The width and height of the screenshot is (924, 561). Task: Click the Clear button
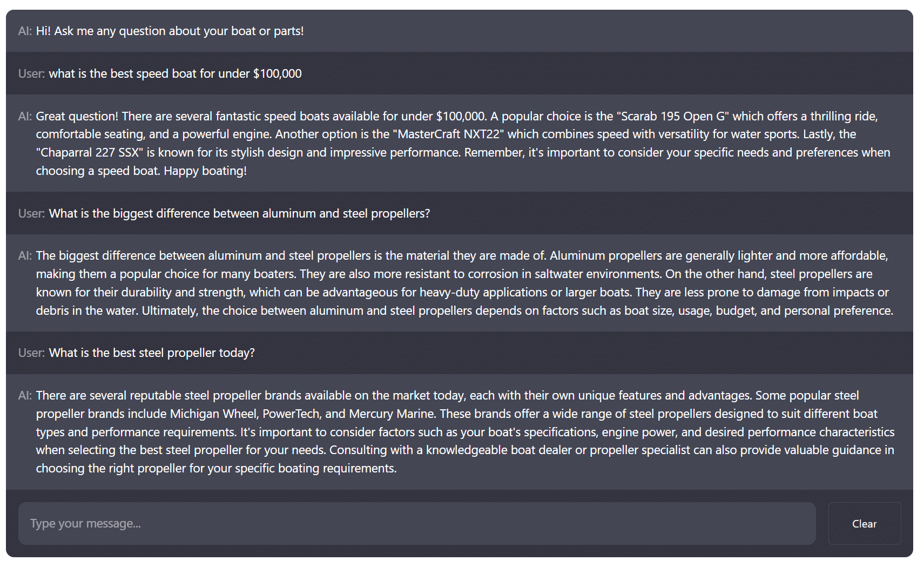(x=864, y=523)
